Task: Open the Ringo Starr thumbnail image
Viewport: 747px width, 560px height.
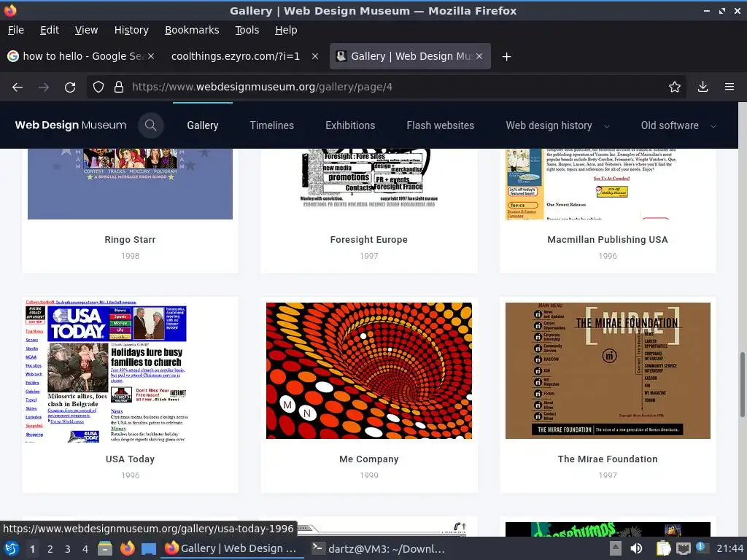Action: (x=130, y=184)
